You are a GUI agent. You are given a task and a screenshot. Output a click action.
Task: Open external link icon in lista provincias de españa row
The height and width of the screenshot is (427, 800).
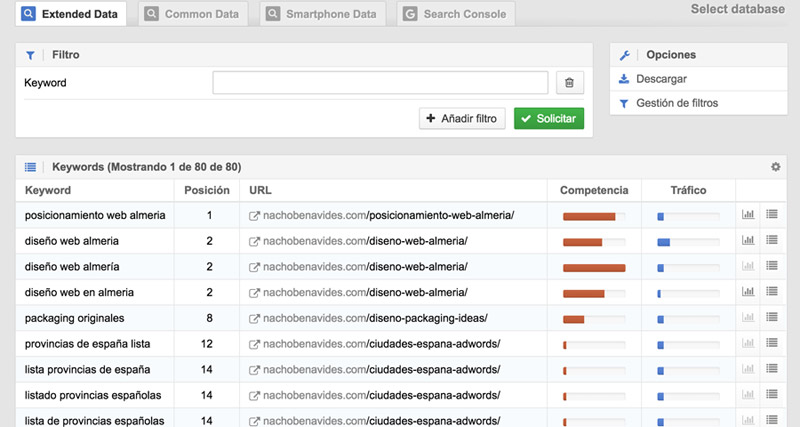click(254, 370)
